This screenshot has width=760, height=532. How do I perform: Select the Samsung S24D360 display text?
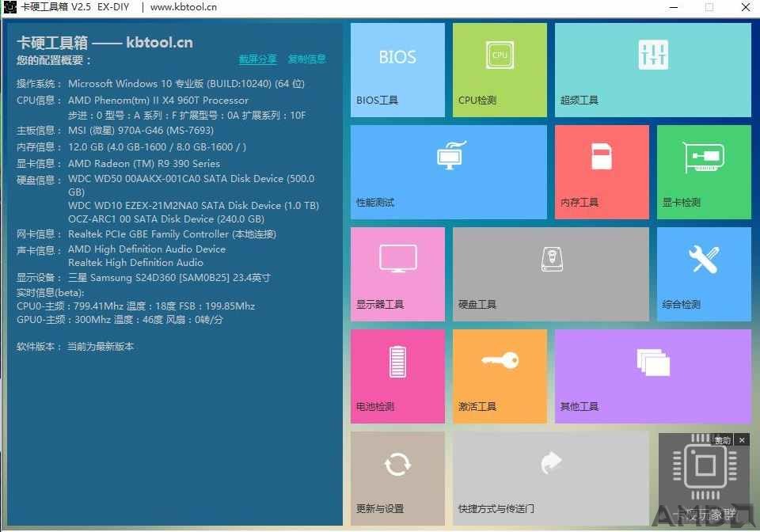tap(169, 278)
